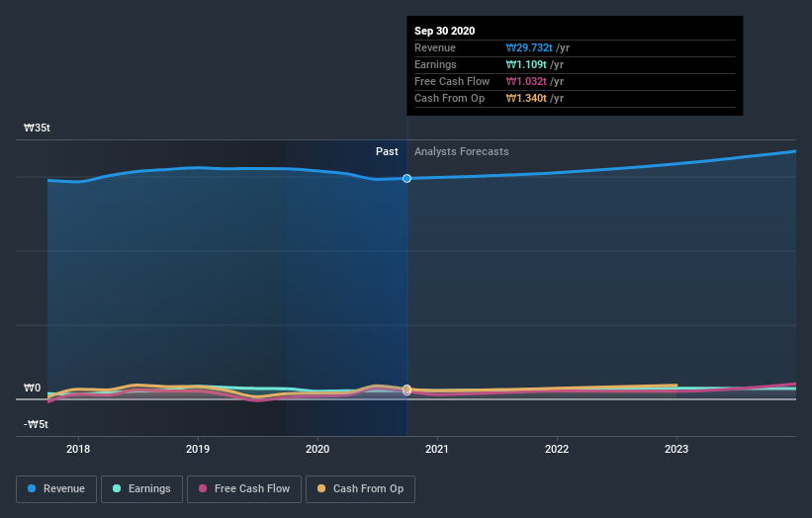Click the Analysts Forecasts label
The height and width of the screenshot is (518, 812).
[462, 151]
